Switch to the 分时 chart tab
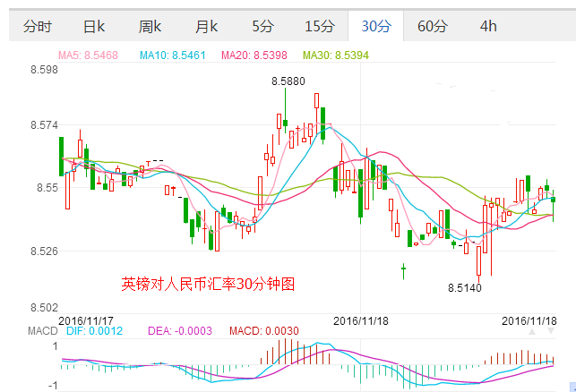Image resolution: width=576 pixels, height=392 pixels. point(38,27)
